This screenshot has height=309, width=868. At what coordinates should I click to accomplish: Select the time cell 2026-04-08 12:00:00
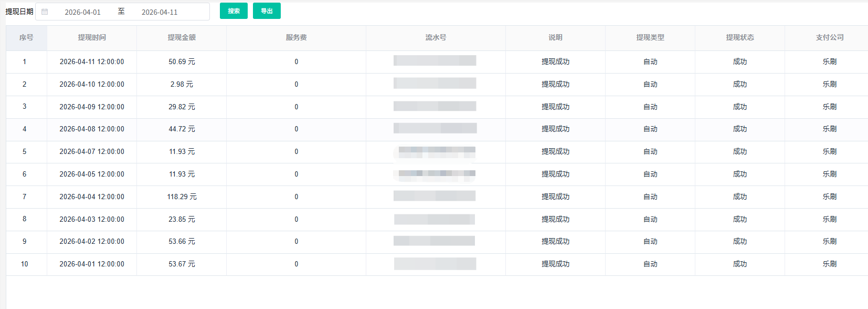(92, 129)
